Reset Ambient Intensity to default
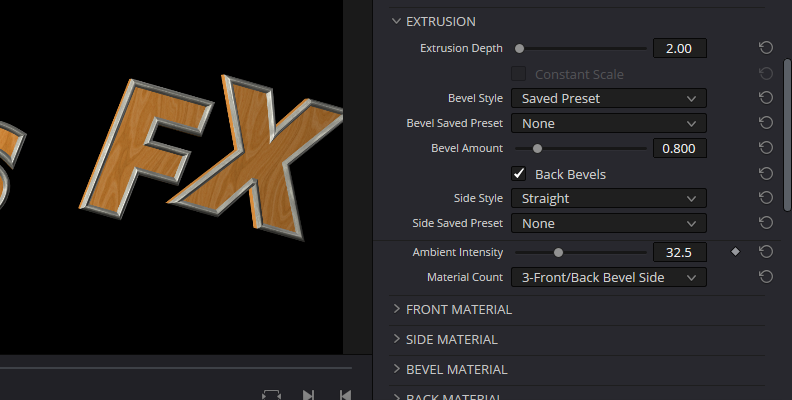 point(765,252)
